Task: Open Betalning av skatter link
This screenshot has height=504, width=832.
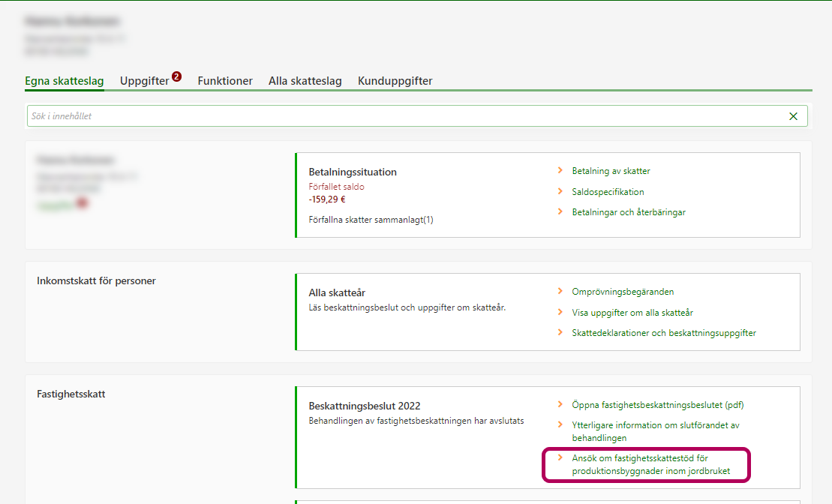Action: [x=611, y=171]
